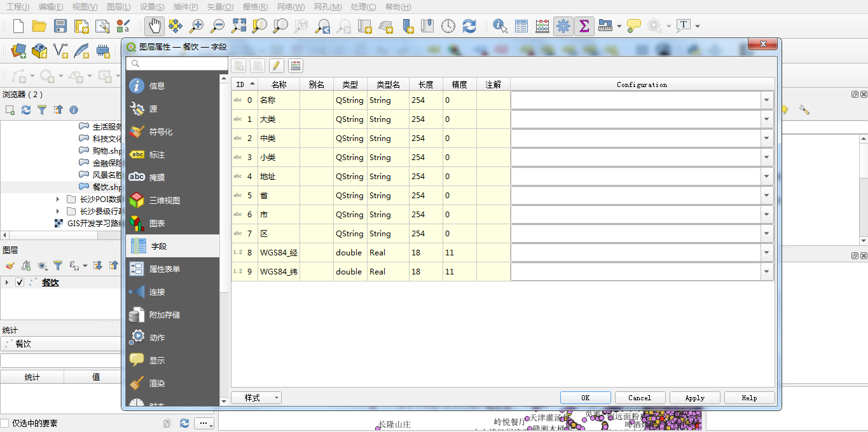Screen dimensions: 868x432
Task: Open the field calculator abacus icon in main toolbar
Action: (542, 26)
